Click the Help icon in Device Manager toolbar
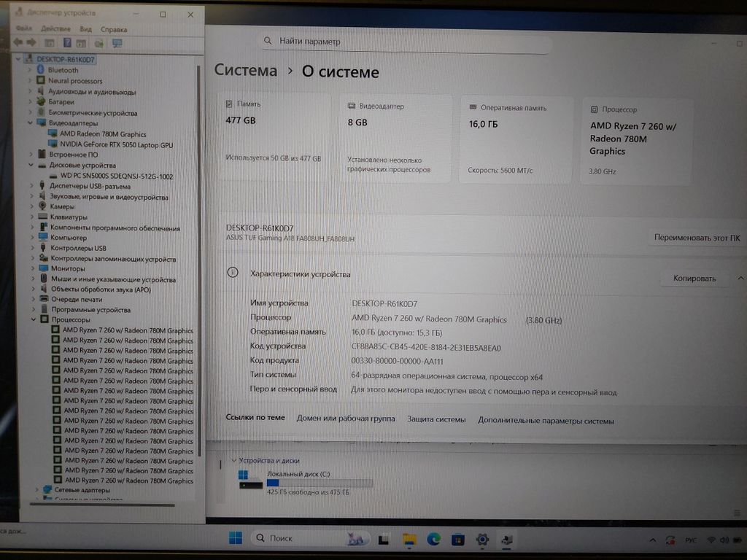Viewport: 747px width, 560px height. click(x=66, y=43)
